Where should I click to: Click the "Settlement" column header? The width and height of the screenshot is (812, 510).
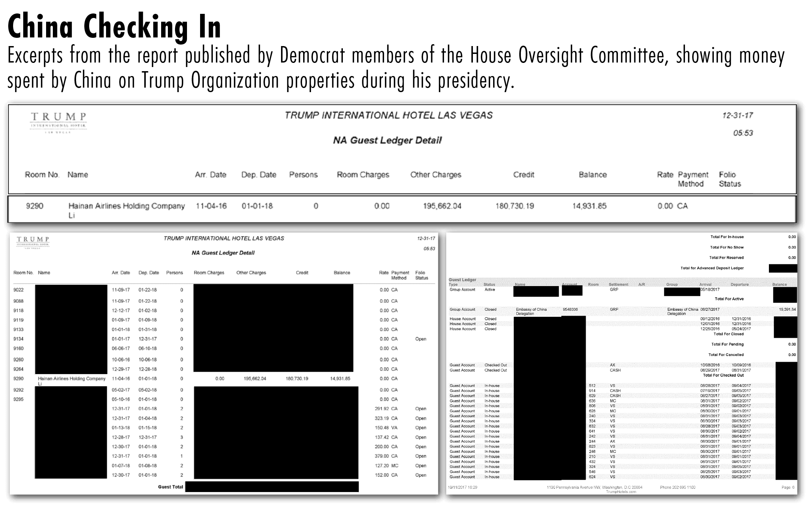point(618,285)
